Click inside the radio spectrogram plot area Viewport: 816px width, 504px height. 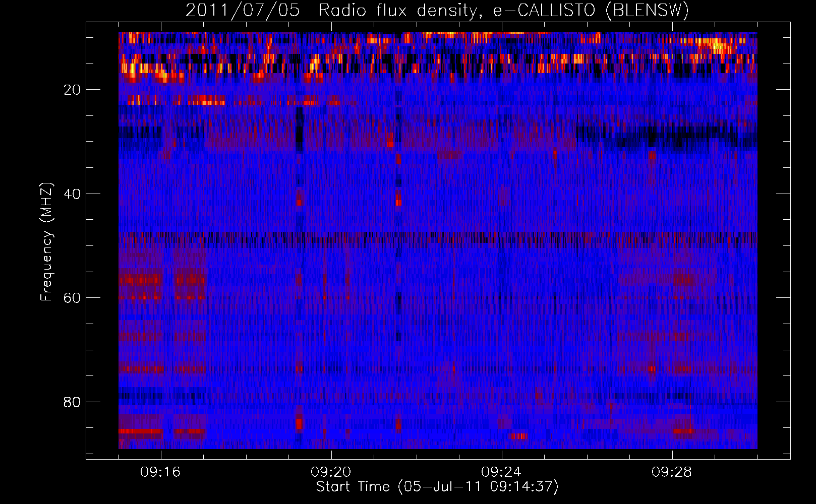(x=438, y=240)
